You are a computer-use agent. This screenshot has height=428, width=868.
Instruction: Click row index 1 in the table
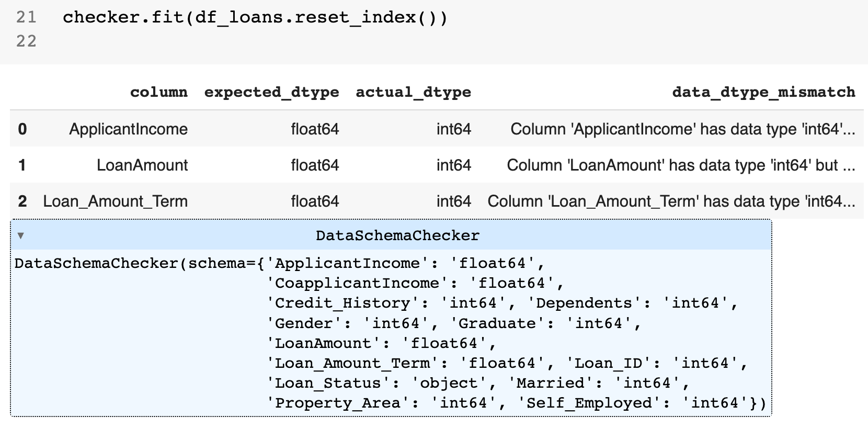point(22,165)
